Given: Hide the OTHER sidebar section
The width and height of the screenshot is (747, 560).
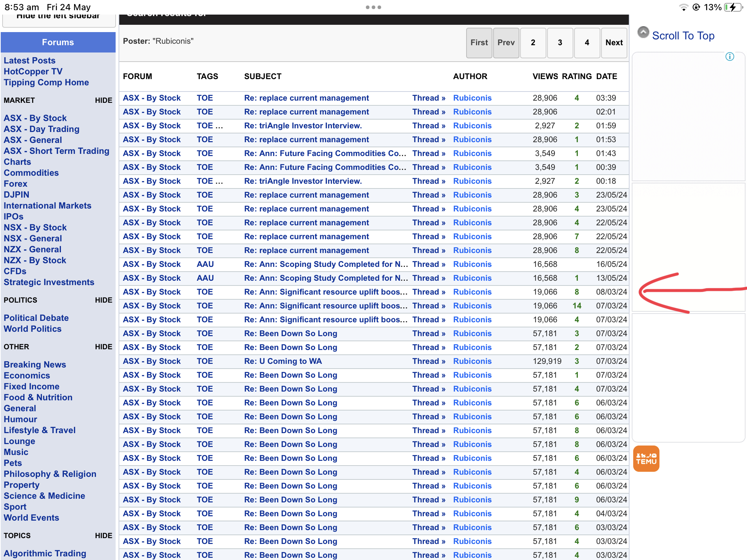Looking at the screenshot, I should click(104, 347).
